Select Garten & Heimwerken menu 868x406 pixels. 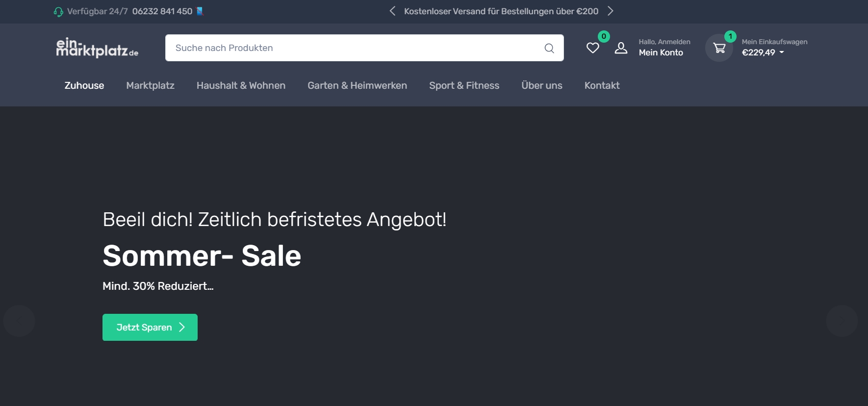pyautogui.click(x=357, y=85)
